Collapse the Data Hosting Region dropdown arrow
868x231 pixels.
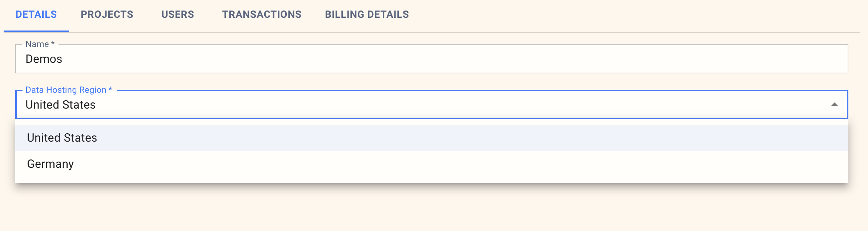[x=834, y=105]
